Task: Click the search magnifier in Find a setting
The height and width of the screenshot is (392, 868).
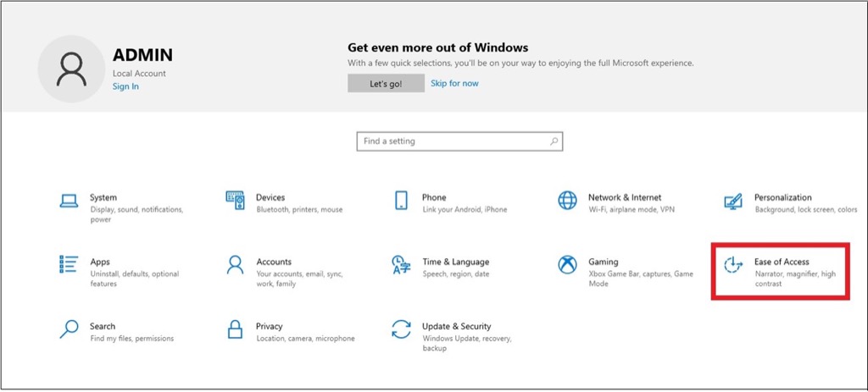Action: pyautogui.click(x=554, y=141)
